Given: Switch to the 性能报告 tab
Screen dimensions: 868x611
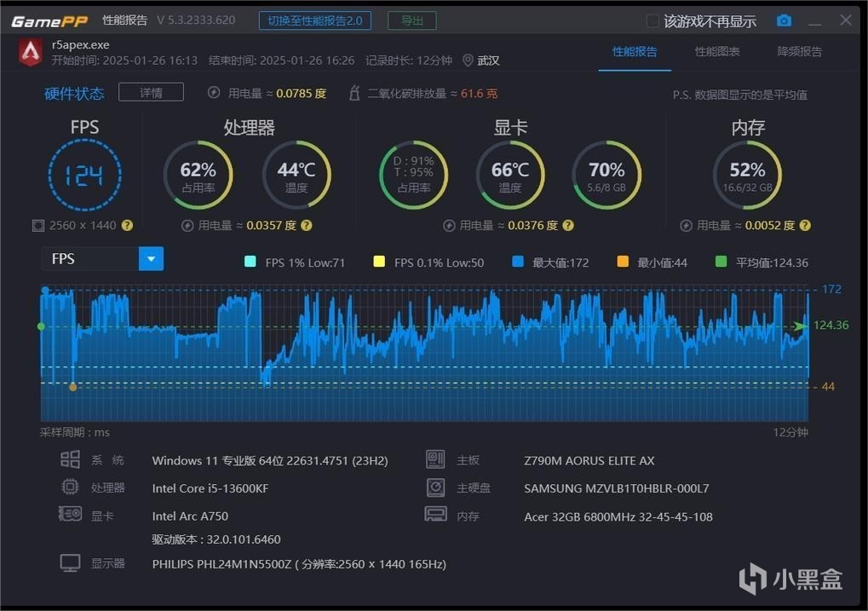Looking at the screenshot, I should click(x=635, y=51).
